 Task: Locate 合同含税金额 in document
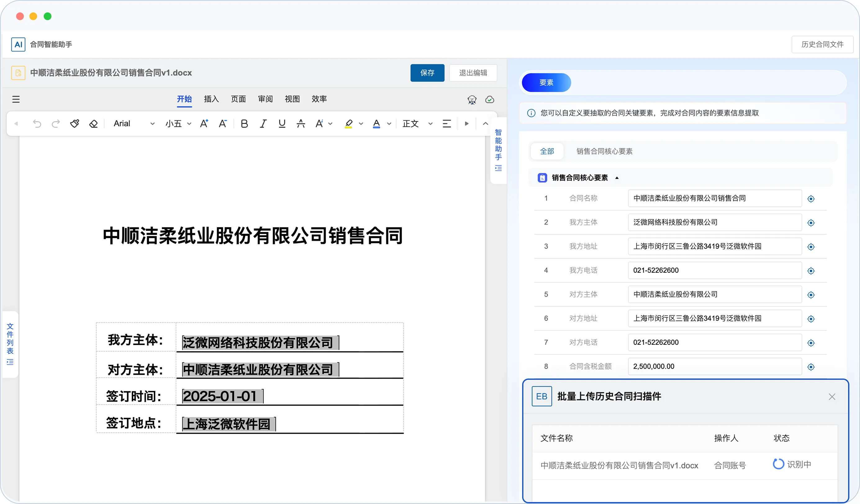point(811,367)
